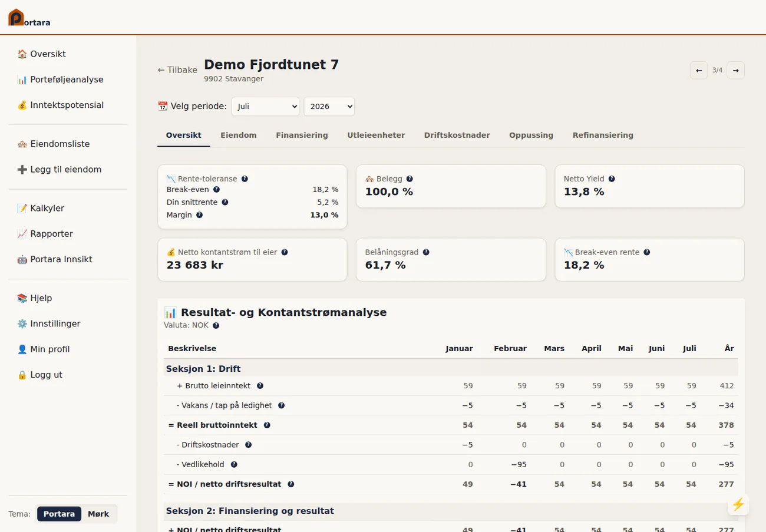Click the 9902 Stavanger address text
This screenshot has height=532, width=766.
[234, 79]
